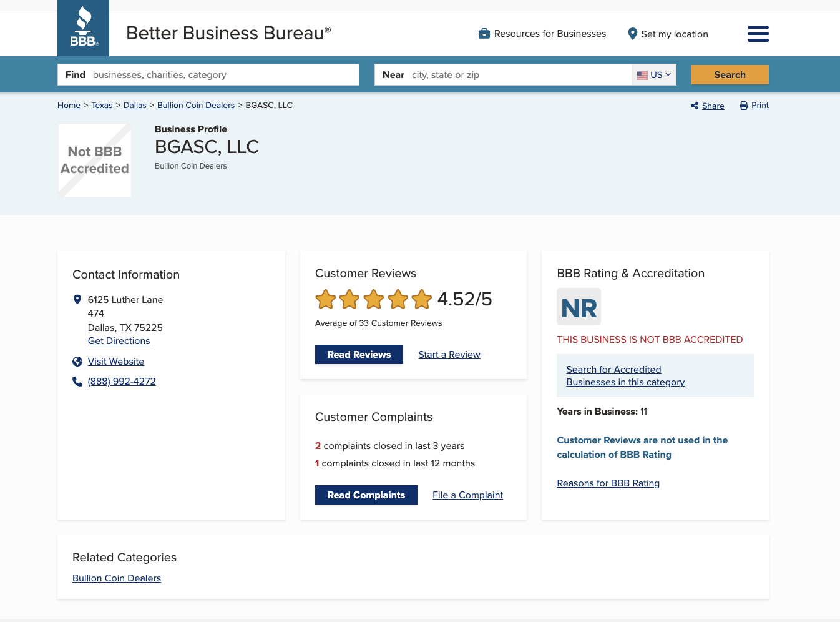This screenshot has width=840, height=622.
Task: Click the map pin icon beside 6125 Luther Lane
Action: pyautogui.click(x=77, y=300)
